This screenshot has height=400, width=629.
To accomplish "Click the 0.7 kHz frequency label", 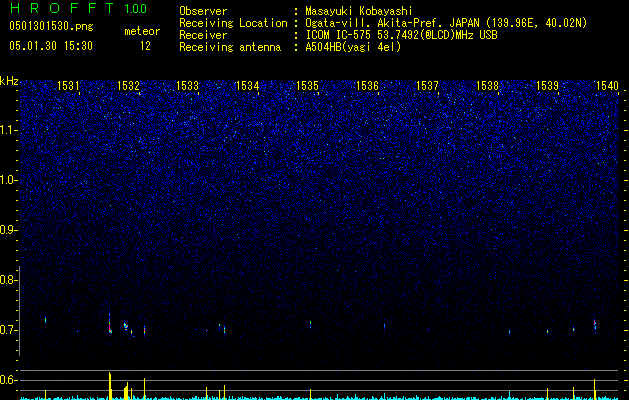I will point(7,330).
